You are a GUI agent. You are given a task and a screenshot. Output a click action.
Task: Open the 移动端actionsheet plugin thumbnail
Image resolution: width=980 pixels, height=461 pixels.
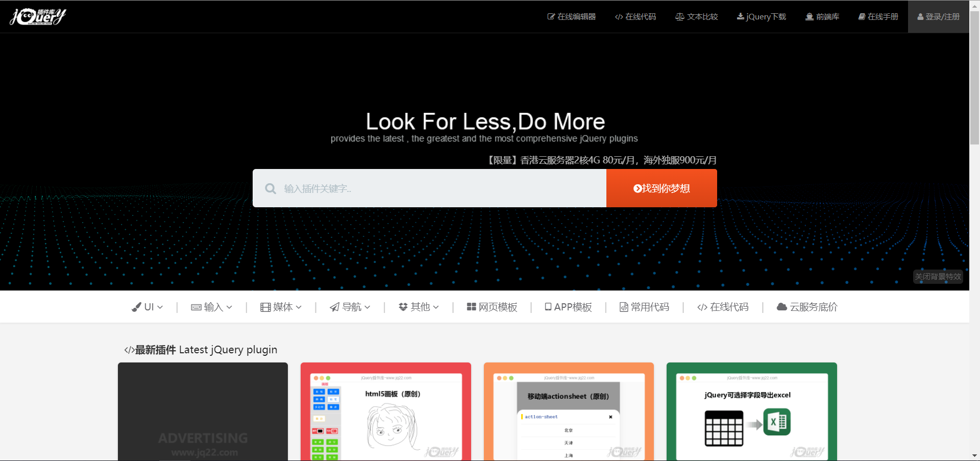tap(569, 411)
